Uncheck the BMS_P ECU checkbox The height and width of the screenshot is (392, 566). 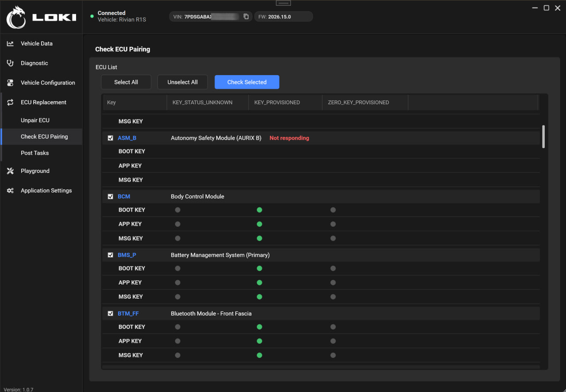tap(111, 255)
